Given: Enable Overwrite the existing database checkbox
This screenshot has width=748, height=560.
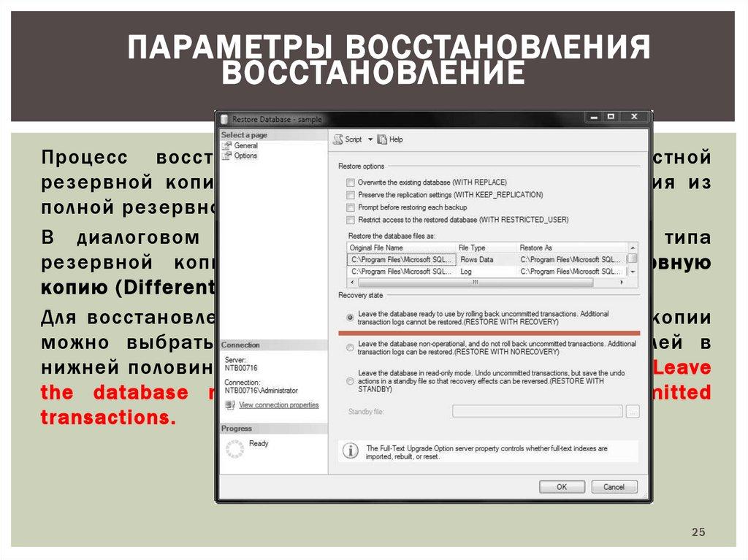Looking at the screenshot, I should (x=351, y=183).
